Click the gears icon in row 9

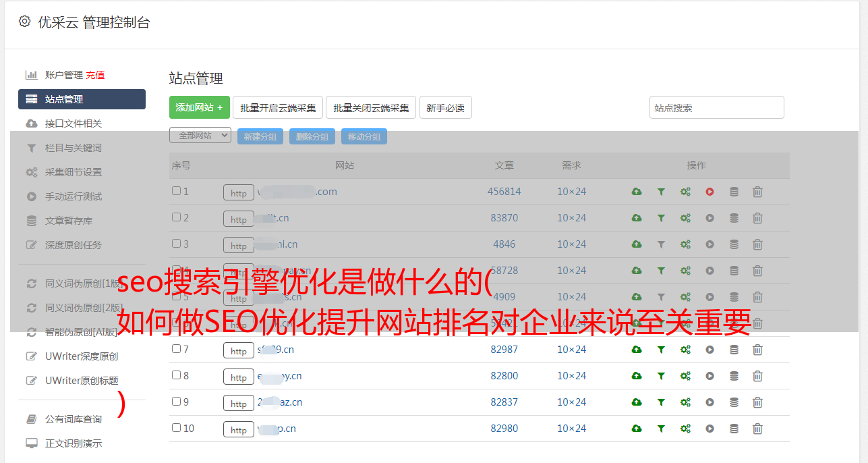[x=685, y=402]
